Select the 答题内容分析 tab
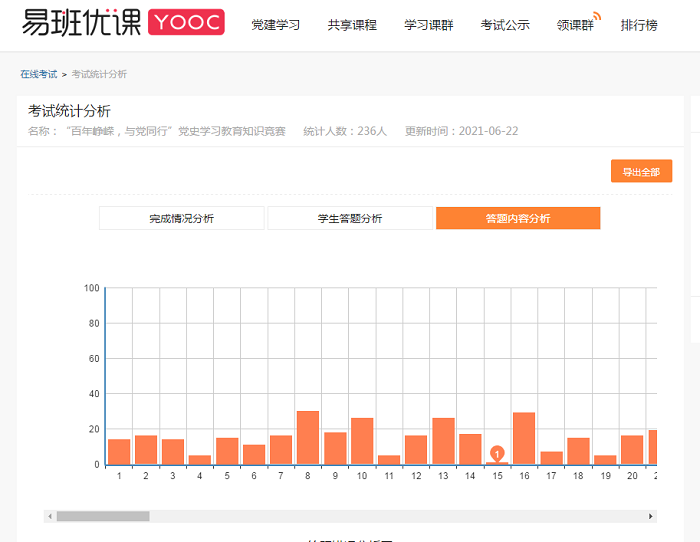This screenshot has width=700, height=542. click(x=517, y=218)
